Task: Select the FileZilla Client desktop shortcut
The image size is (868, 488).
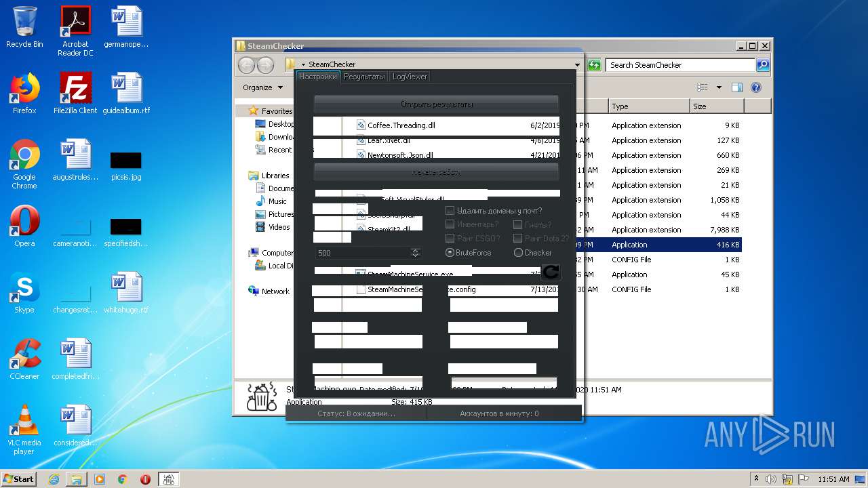Action: [x=75, y=94]
